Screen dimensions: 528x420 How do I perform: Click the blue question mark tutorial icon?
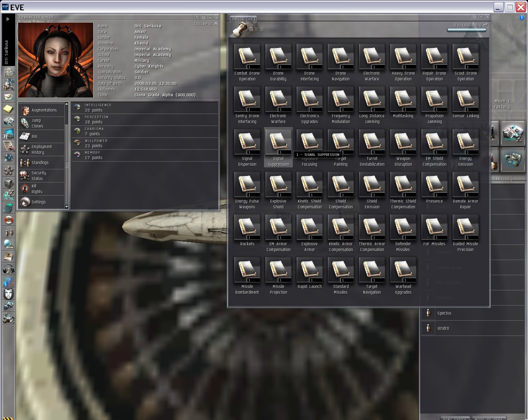click(9, 281)
